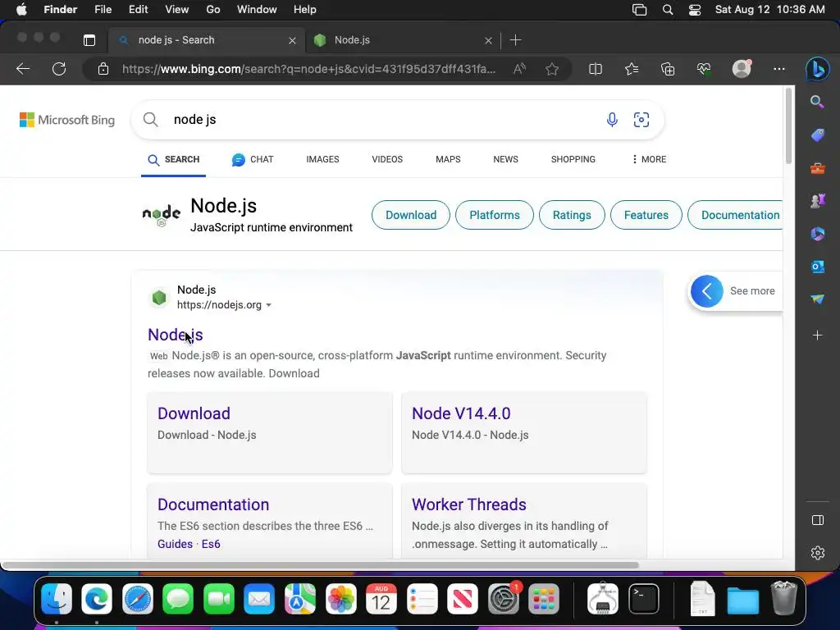The image size is (840, 630).
Task: Open sidebar Tools briefcase icon
Action: point(818,168)
